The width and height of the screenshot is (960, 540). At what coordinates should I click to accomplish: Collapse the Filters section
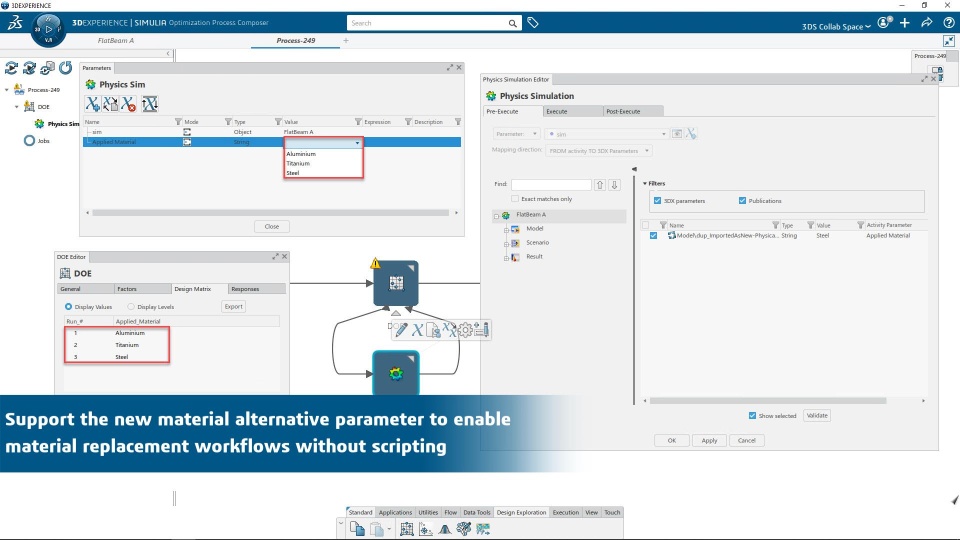(645, 184)
